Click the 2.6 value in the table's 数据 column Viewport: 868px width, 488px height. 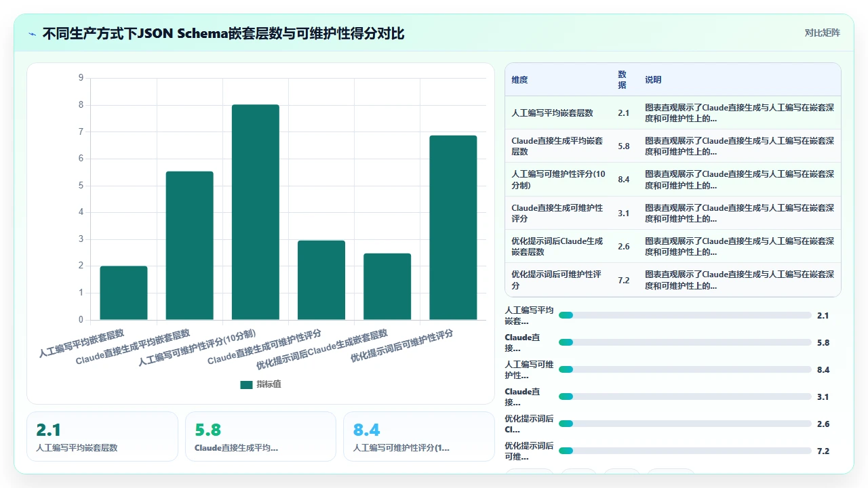point(623,247)
